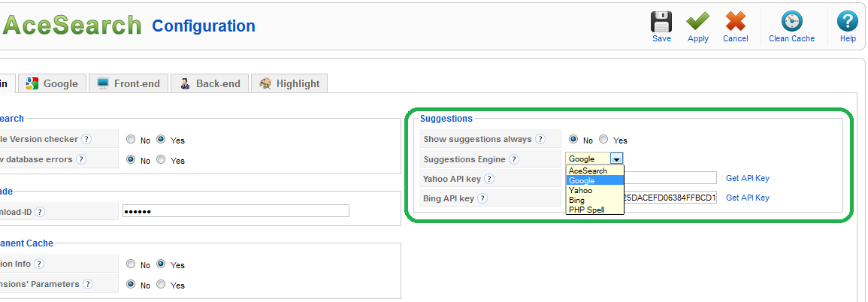
Task: Toggle the Suggestions Engine dropdown arrow
Action: 617,159
